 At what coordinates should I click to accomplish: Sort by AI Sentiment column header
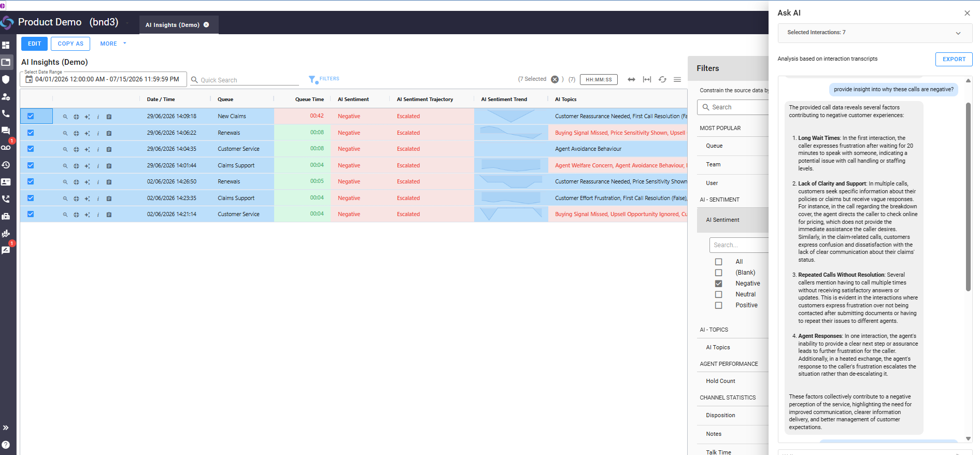[353, 99]
